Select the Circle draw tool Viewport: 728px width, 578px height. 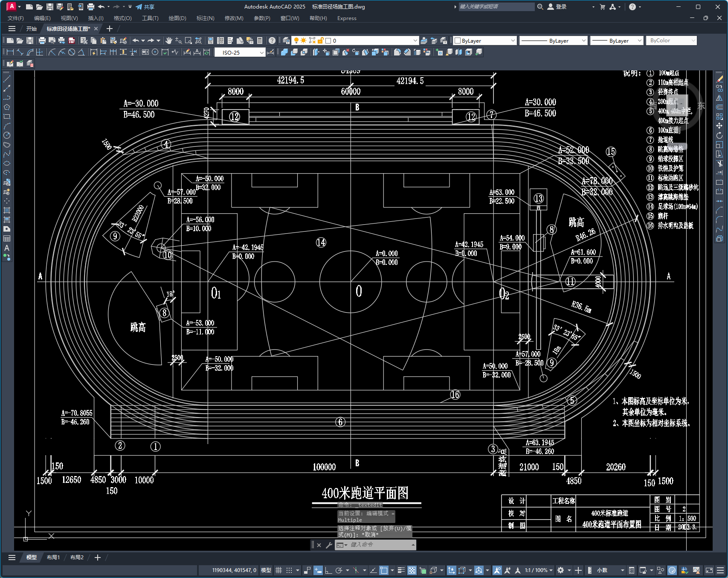(x=7, y=135)
